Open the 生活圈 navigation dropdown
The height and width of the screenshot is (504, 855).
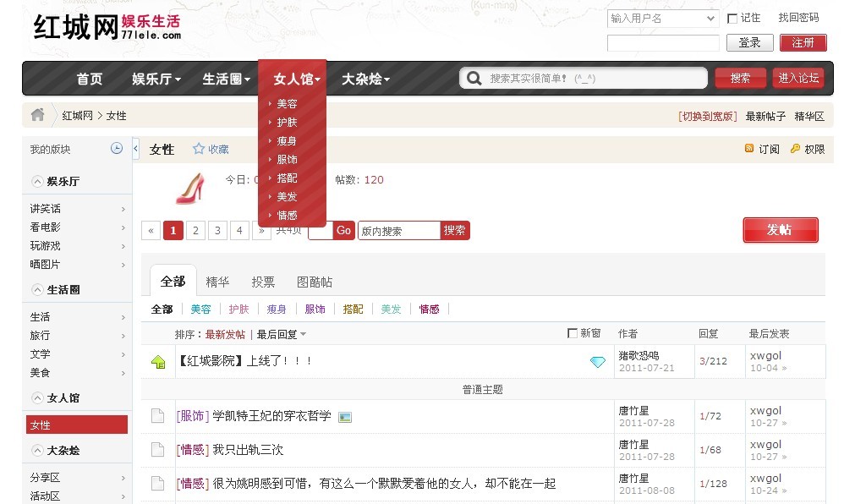pos(227,79)
